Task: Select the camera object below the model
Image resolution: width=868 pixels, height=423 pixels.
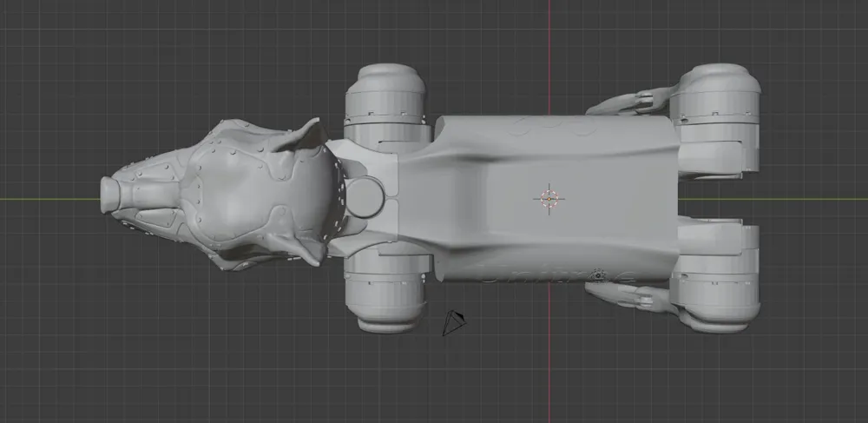Action: click(x=454, y=322)
